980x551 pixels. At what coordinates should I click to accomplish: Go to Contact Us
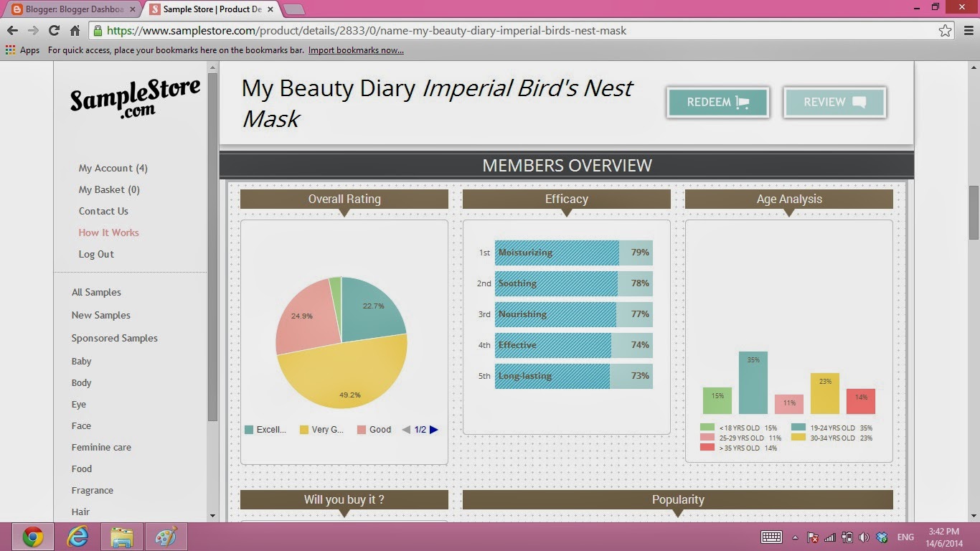tap(103, 211)
